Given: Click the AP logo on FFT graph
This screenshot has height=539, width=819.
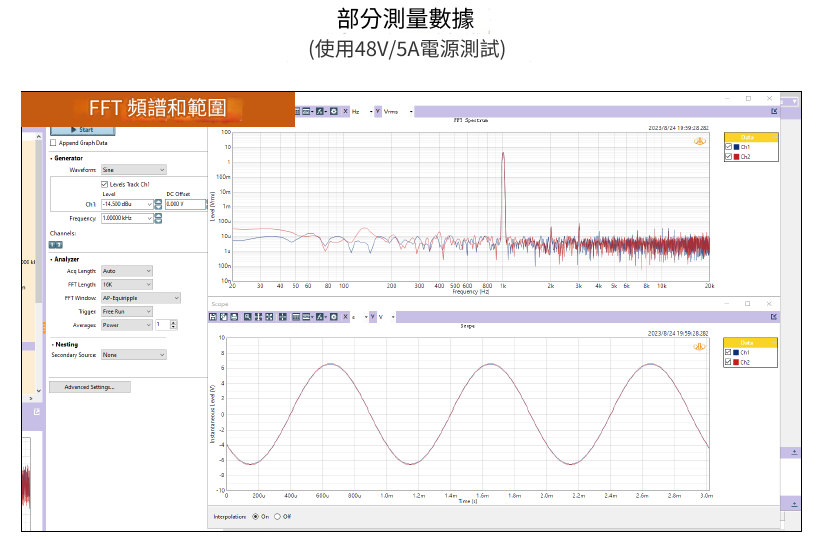Looking at the screenshot, I should point(699,141).
